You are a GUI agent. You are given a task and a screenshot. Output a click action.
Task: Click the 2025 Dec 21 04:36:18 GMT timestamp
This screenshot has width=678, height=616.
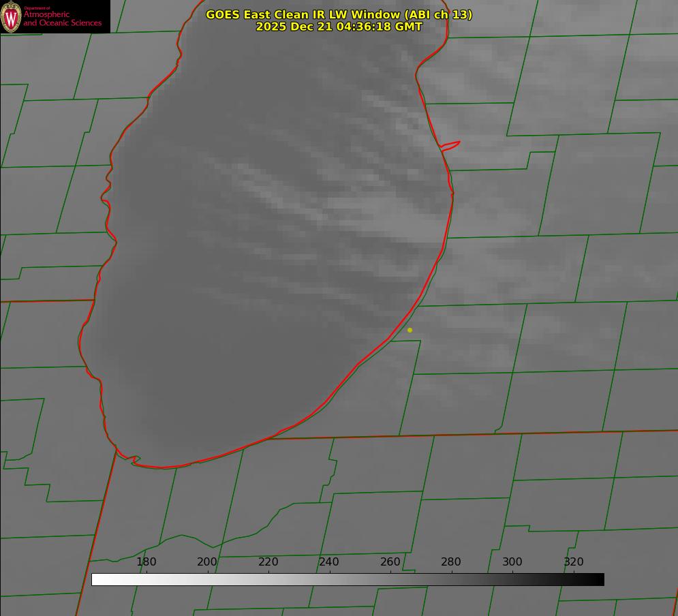[x=339, y=27]
